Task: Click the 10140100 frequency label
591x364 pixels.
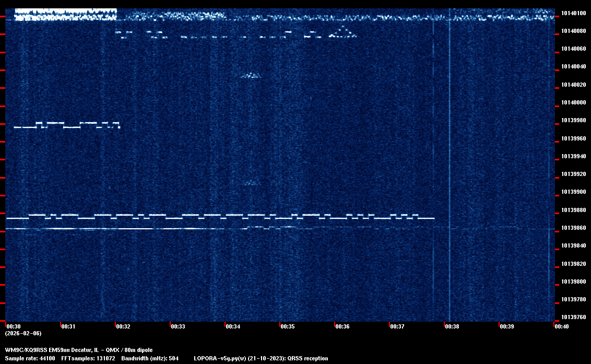Action: (x=573, y=13)
